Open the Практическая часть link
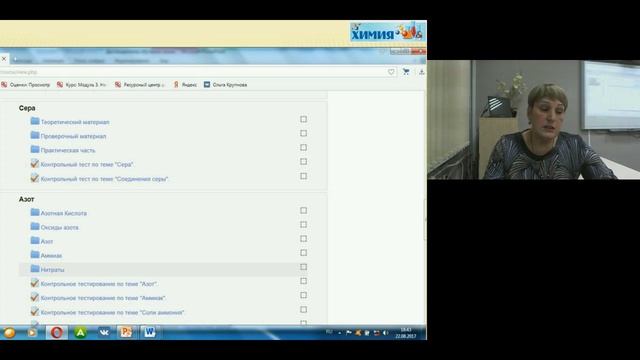640x360 pixels. pos(68,151)
